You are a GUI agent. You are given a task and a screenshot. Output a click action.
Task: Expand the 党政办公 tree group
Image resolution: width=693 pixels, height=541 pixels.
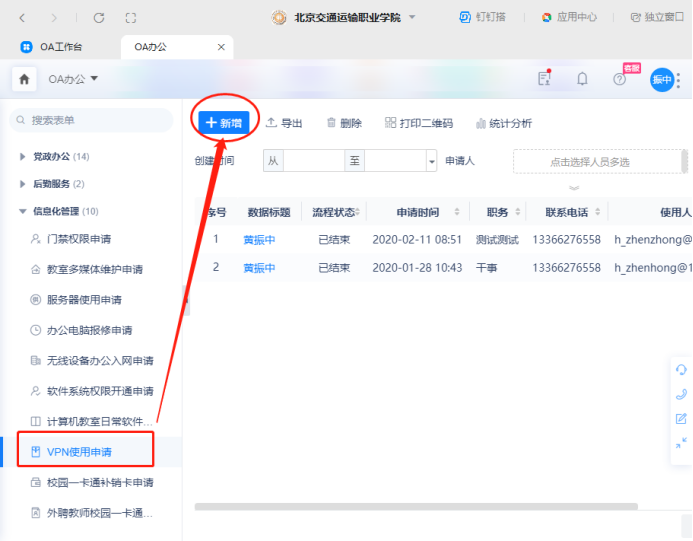(x=24, y=157)
